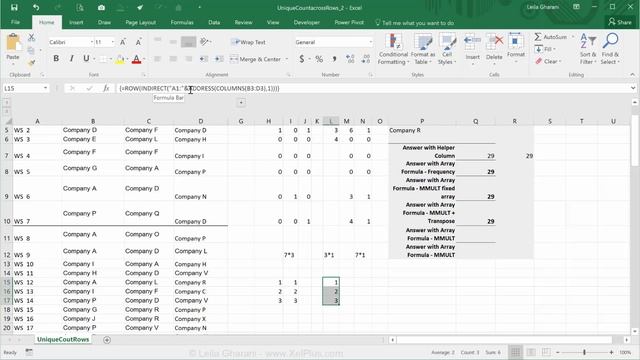Click the Cut scissors icon

(x=31, y=38)
